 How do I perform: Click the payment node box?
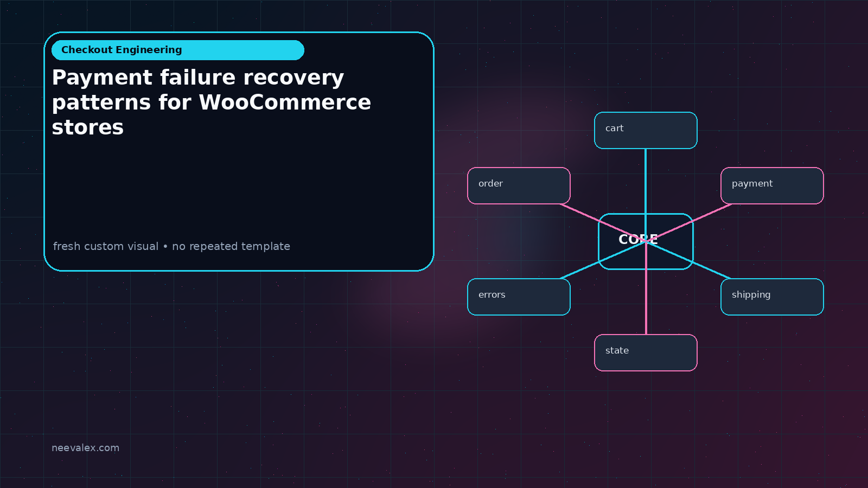tap(772, 185)
